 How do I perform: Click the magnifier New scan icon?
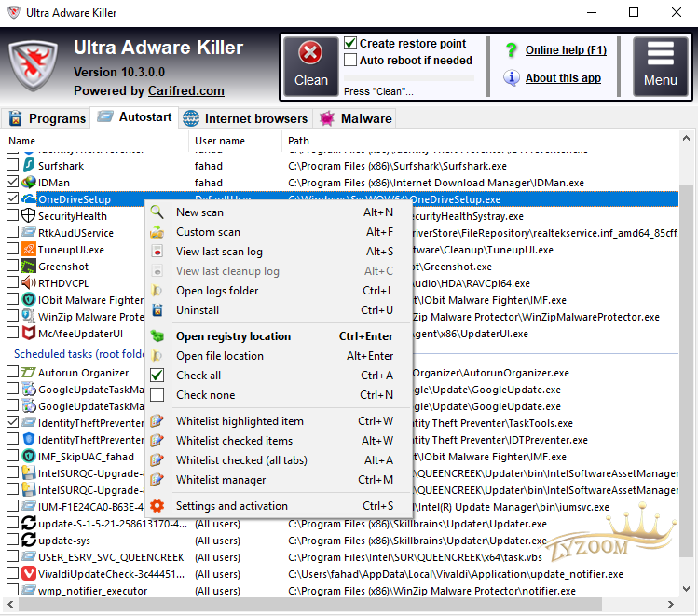click(157, 212)
